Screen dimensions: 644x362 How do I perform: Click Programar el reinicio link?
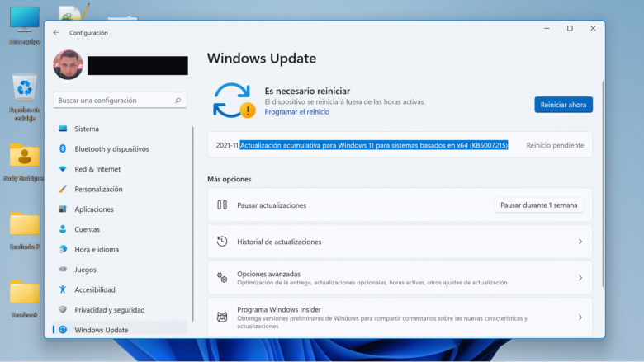296,112
